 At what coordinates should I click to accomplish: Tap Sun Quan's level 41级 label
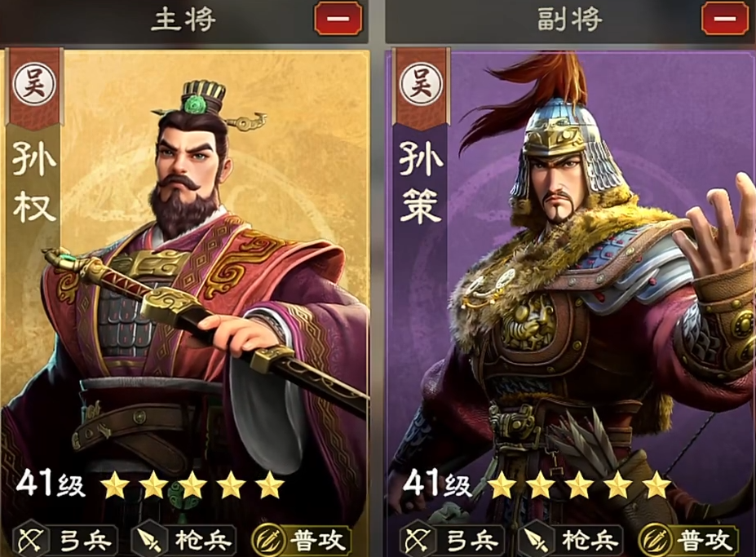pos(51,484)
